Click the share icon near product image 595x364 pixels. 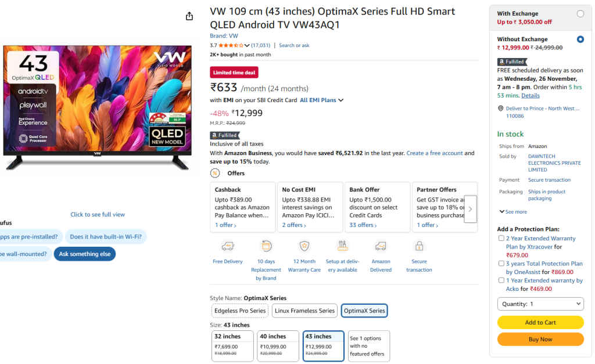pos(189,16)
